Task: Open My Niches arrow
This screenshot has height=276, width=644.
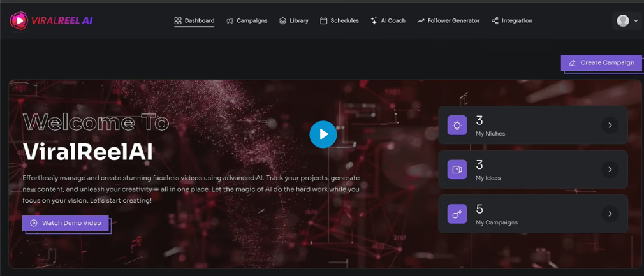Action: point(610,126)
